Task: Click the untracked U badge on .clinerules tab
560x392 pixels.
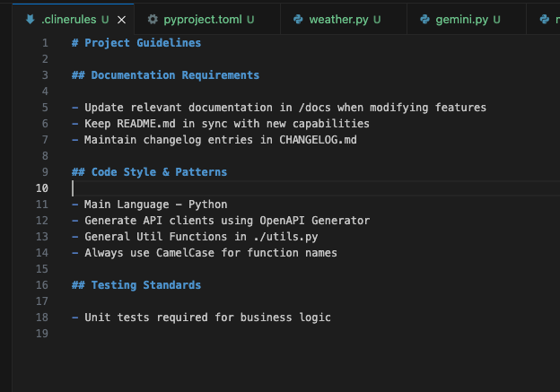Action: (106, 19)
